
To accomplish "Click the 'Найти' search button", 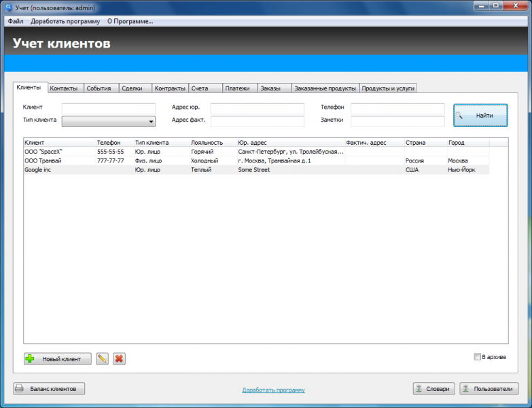I will pyautogui.click(x=480, y=116).
